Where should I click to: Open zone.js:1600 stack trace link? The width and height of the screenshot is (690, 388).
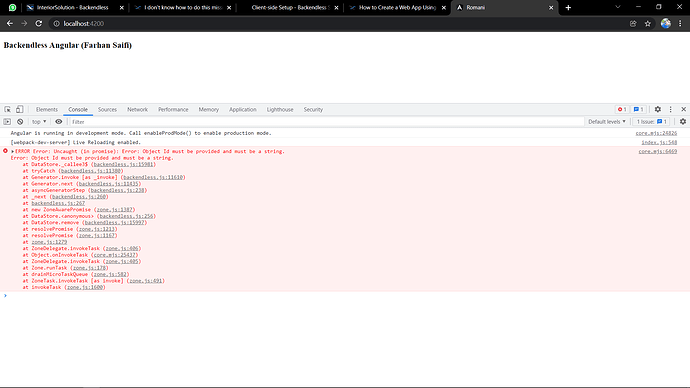85,287
